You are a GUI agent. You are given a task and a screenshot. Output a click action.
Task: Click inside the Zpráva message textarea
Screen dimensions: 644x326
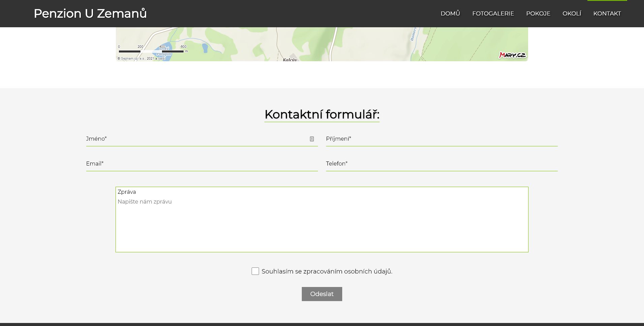coord(322,219)
